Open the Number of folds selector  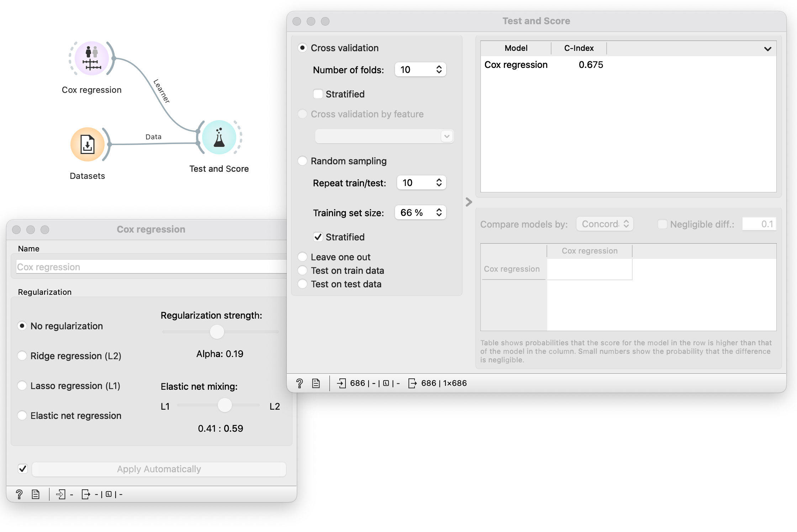(x=421, y=70)
